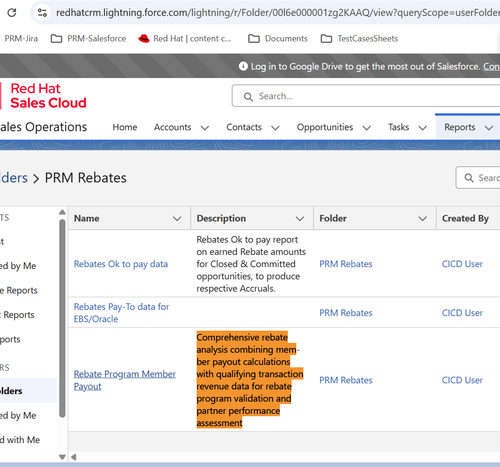Screen dimensions: 500x467
Task: Click the highlighted Comprehensive rebate analysis description
Action: click(250, 380)
